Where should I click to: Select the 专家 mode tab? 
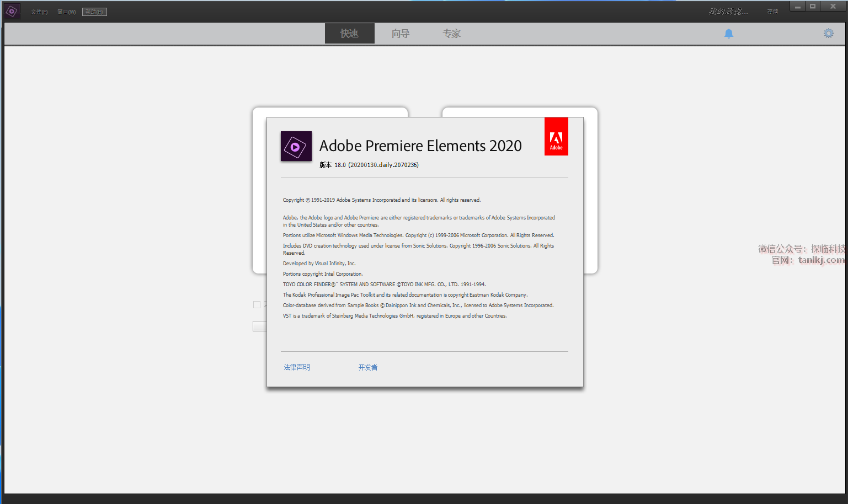(451, 34)
